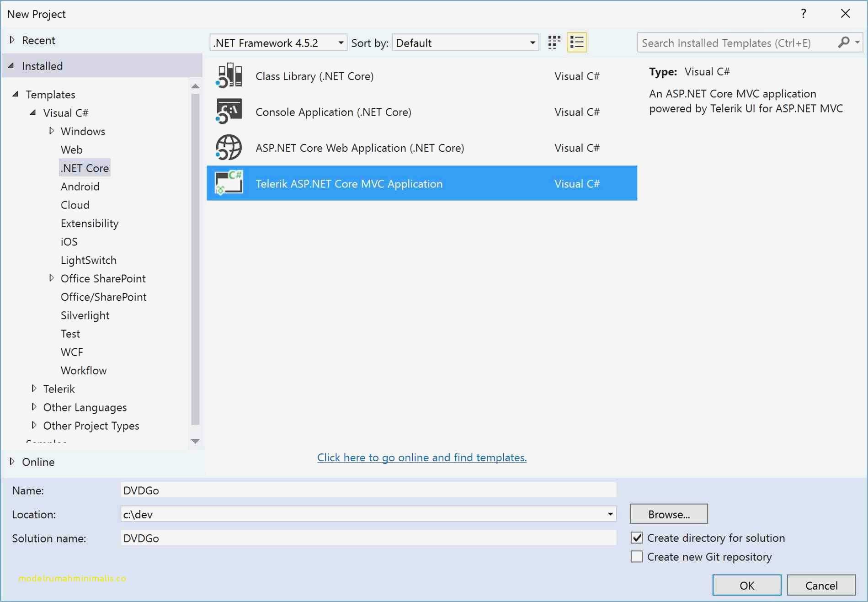Click the OK button
868x602 pixels.
tap(747, 585)
